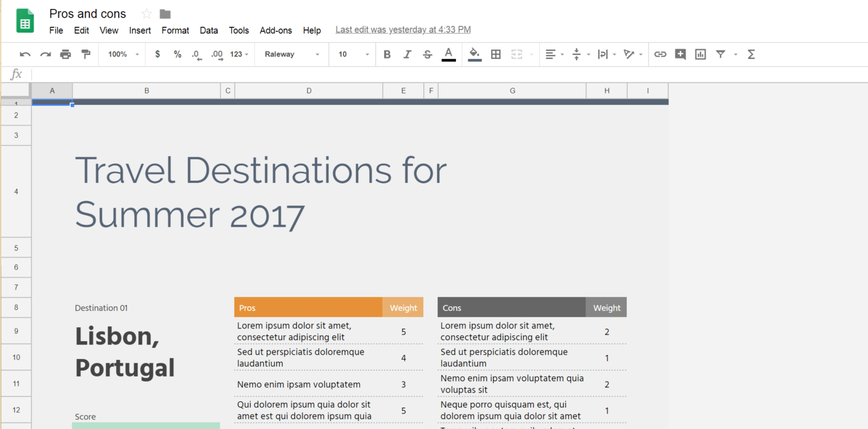Insert a link using chain icon
The height and width of the screenshot is (429, 868).
[660, 54]
